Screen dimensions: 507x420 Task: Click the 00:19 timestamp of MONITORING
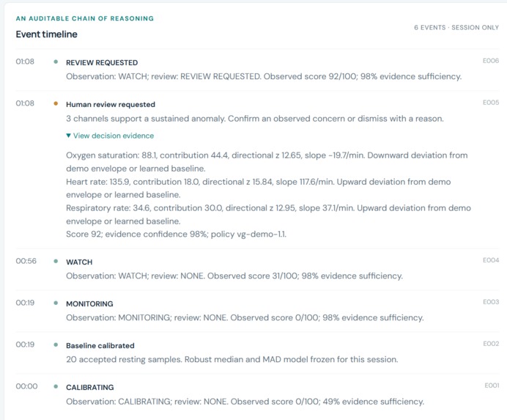[25, 303]
